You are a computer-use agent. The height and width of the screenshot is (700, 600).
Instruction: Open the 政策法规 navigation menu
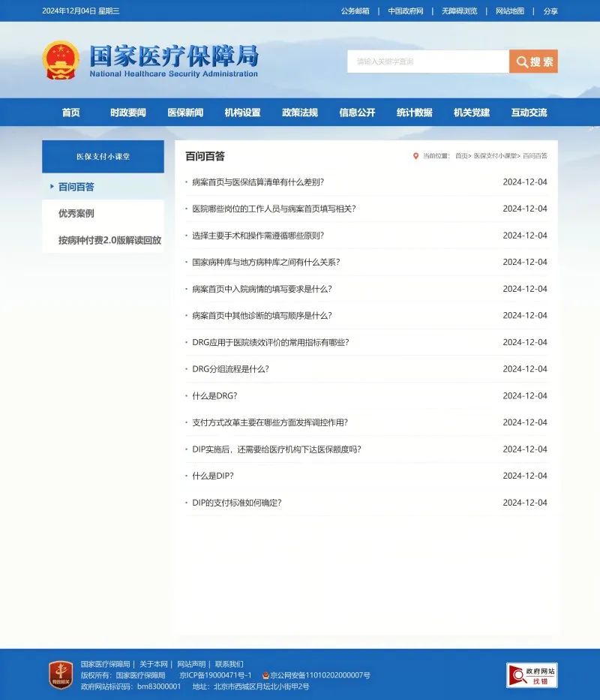click(299, 113)
